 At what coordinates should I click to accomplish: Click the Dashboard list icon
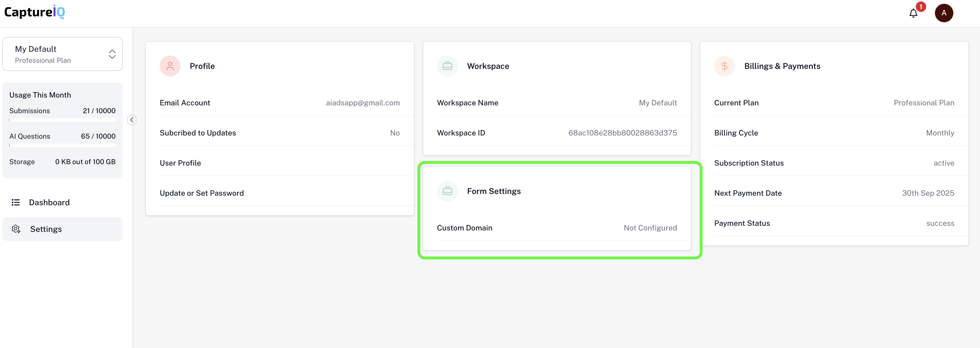[x=16, y=202]
